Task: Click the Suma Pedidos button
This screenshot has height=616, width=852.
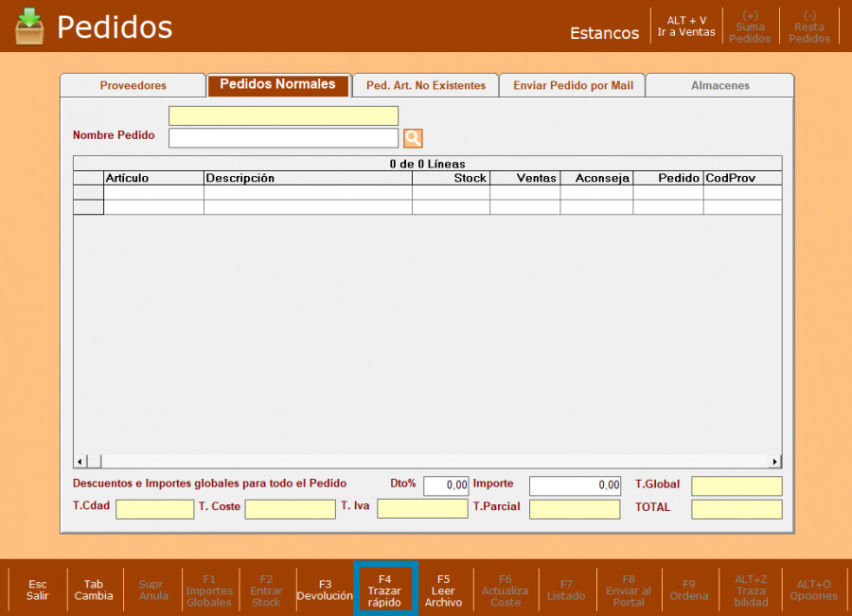Action: [x=750, y=26]
